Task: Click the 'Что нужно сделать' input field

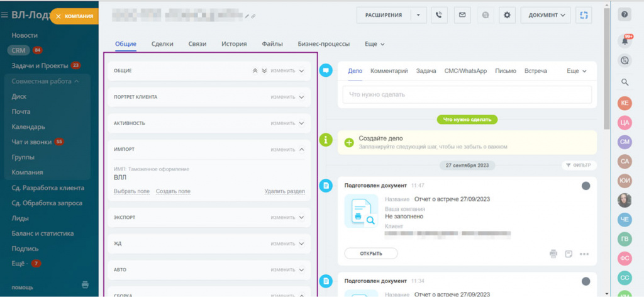Action: tap(467, 94)
